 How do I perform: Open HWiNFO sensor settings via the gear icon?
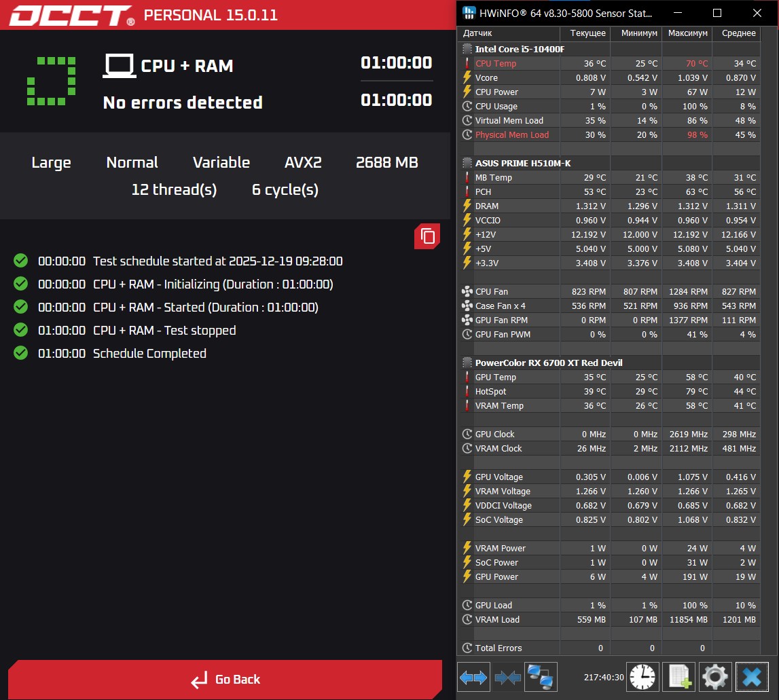(715, 677)
